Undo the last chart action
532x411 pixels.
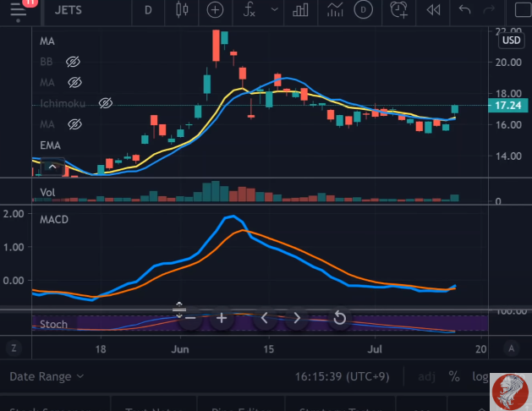(x=464, y=9)
